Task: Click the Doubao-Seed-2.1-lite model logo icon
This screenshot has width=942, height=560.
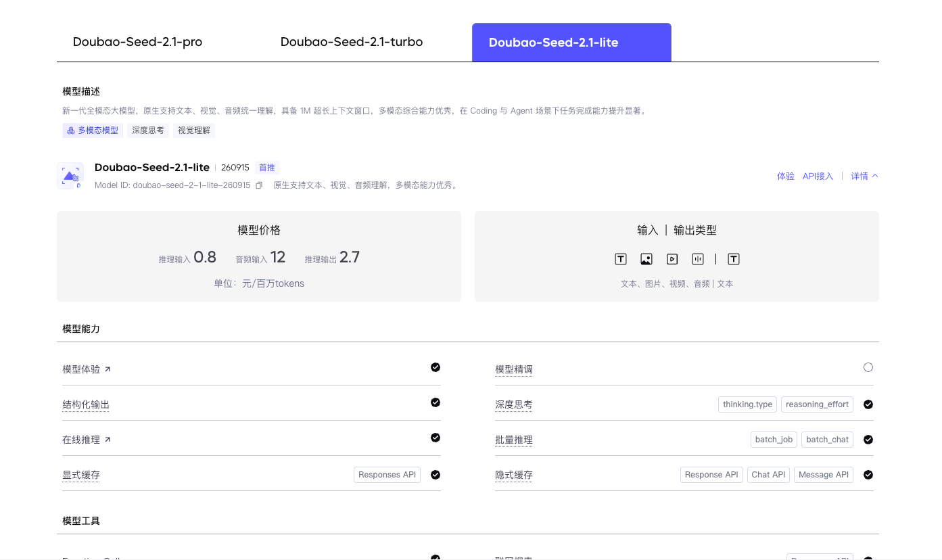Action: tap(70, 176)
